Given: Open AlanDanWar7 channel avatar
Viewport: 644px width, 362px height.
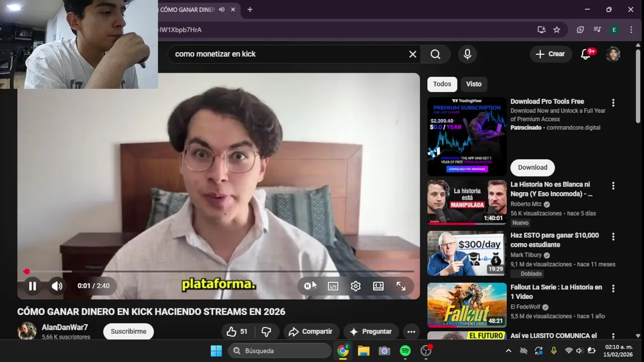Looking at the screenshot, I should [27, 331].
